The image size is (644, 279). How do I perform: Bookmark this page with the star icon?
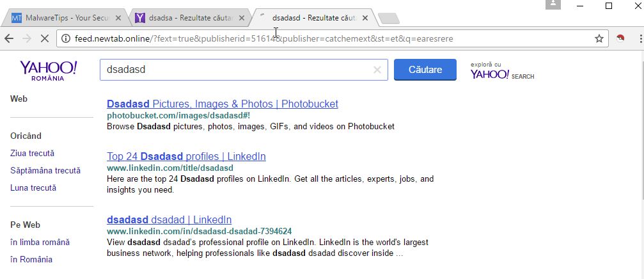tap(599, 38)
